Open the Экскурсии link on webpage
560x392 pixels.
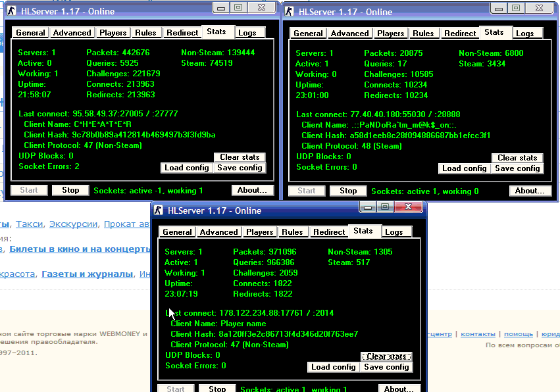pyautogui.click(x=73, y=224)
